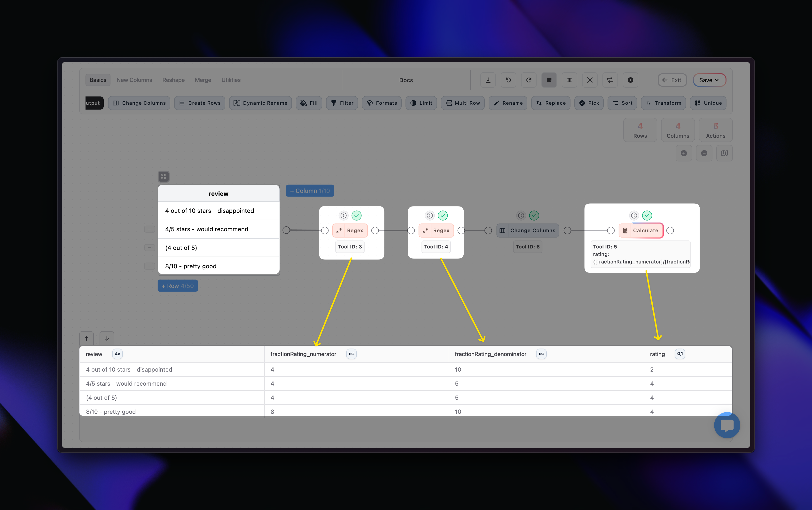Toggle the grid hash icon
This screenshot has width=812, height=510.
[x=569, y=80]
